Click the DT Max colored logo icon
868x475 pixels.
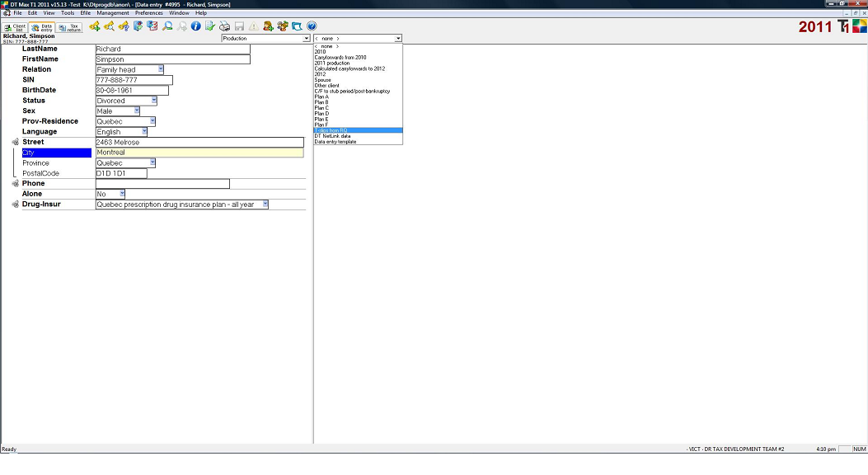pos(857,26)
